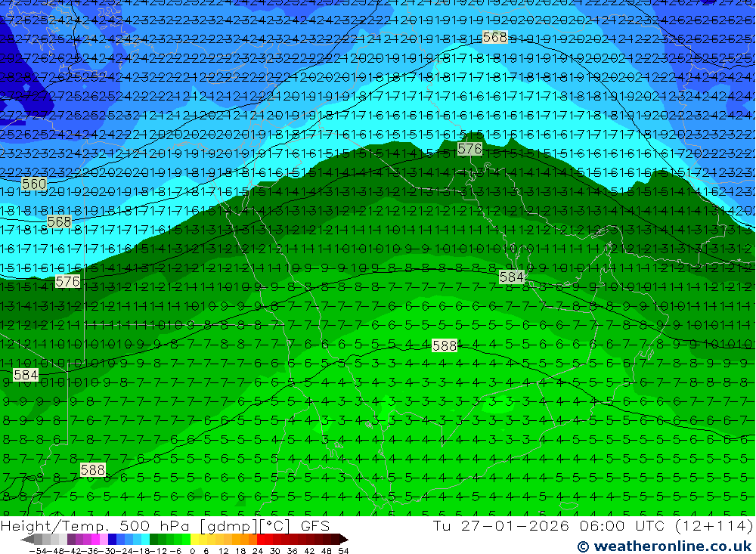Select the 584 contour label on right side

coord(512,277)
